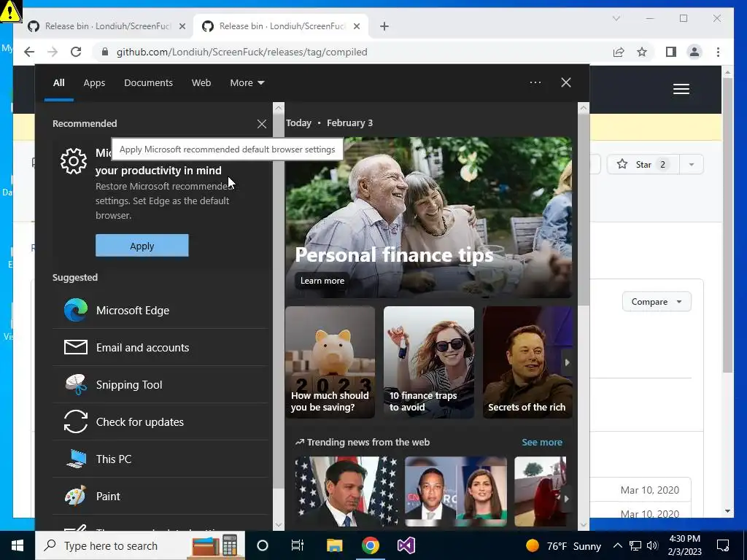This screenshot has height=560, width=747.
Task: Click the Chrome address bar URL
Action: pyautogui.click(x=242, y=52)
